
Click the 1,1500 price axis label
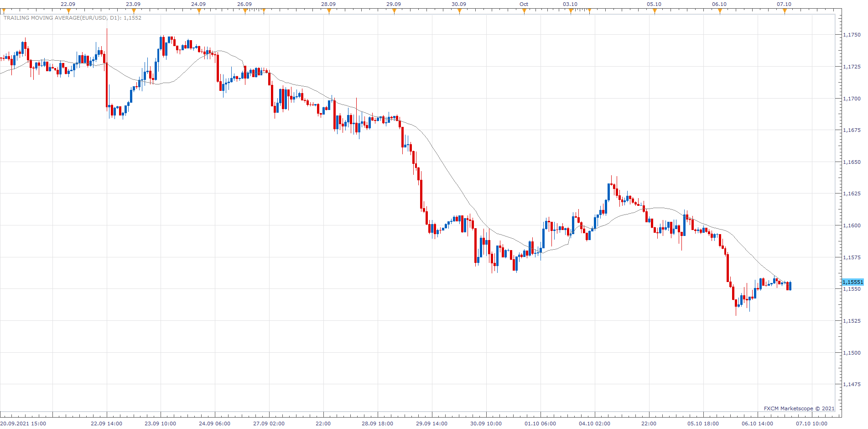point(852,353)
